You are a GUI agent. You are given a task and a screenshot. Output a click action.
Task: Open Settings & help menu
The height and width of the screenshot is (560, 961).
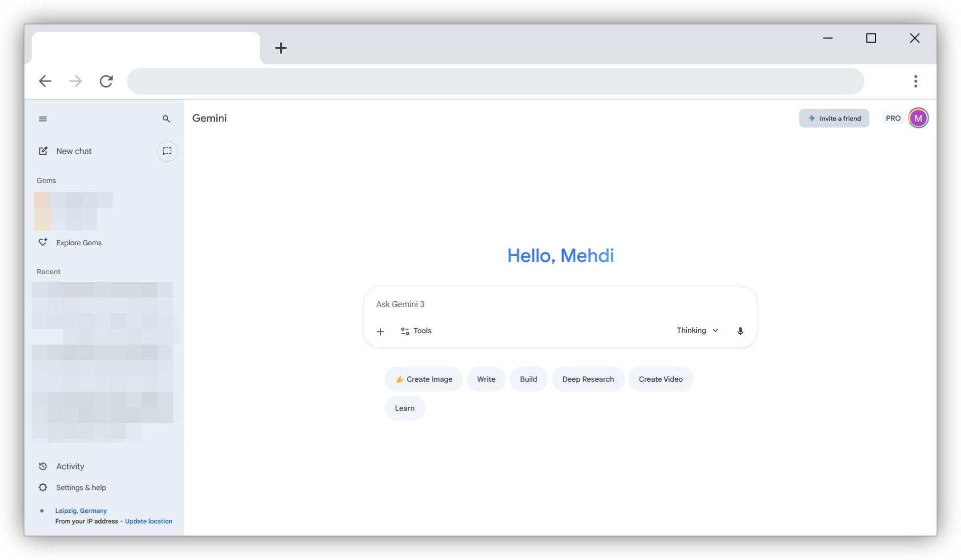[x=81, y=487]
